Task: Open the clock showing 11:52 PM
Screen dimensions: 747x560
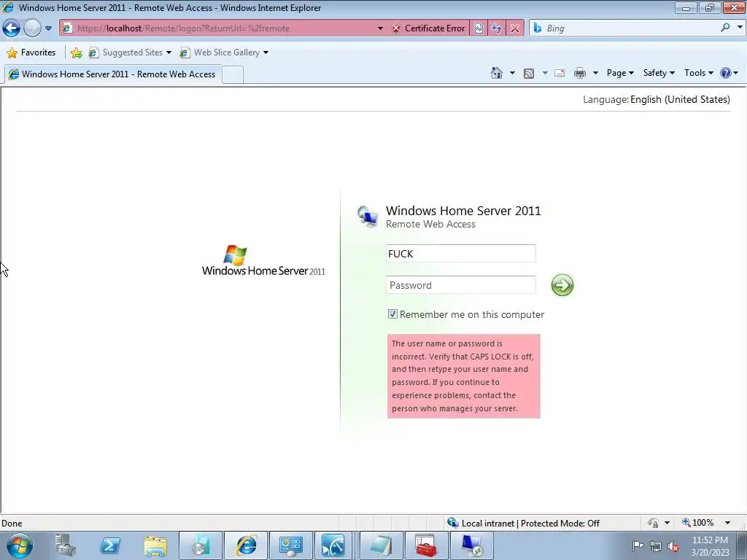Action: (x=710, y=545)
